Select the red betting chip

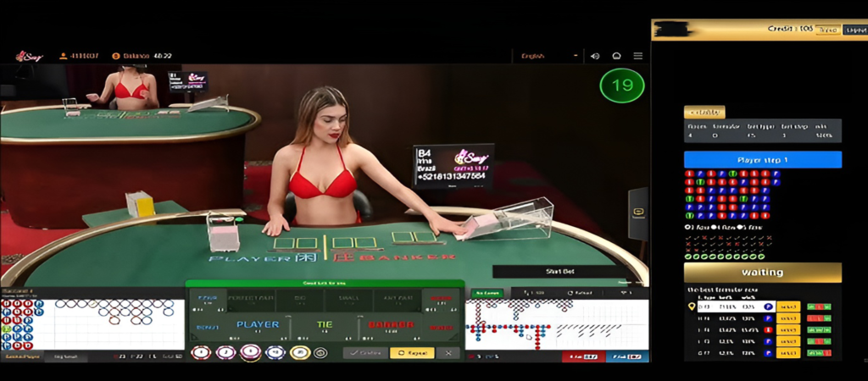201,353
